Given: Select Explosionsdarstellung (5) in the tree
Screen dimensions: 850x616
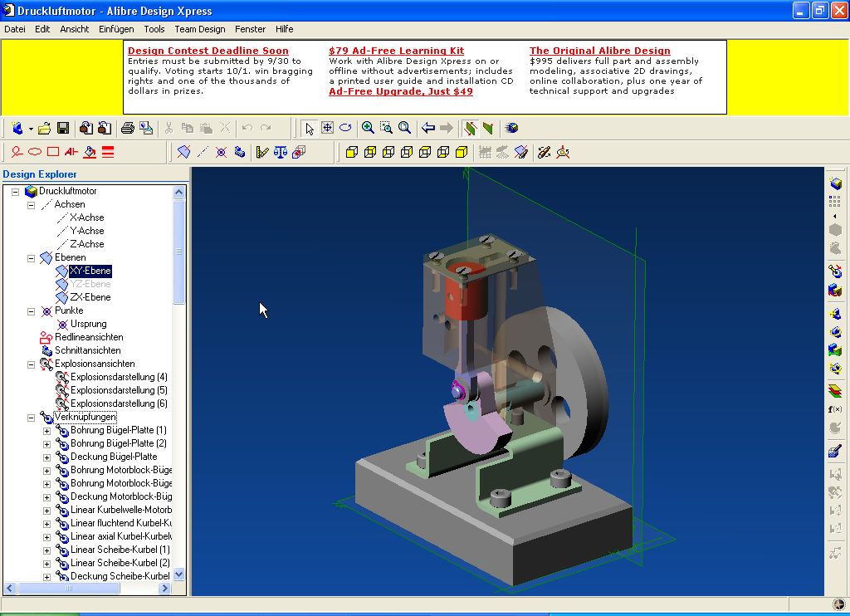Looking at the screenshot, I should click(x=119, y=390).
